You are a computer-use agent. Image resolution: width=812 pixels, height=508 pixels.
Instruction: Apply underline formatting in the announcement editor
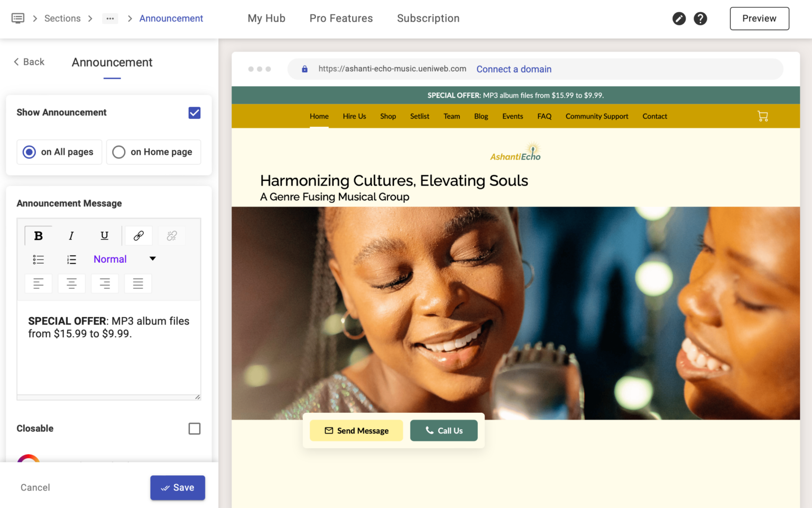point(105,235)
